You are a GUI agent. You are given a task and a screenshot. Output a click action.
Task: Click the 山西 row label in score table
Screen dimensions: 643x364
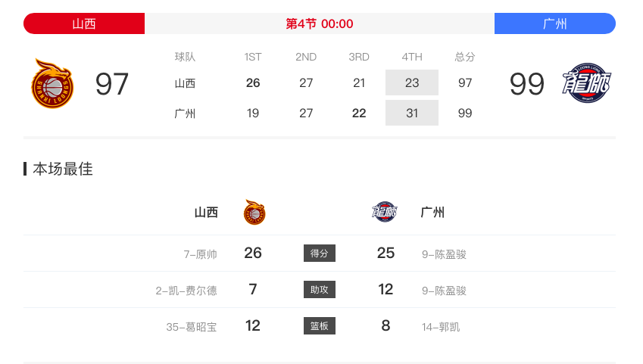185,83
